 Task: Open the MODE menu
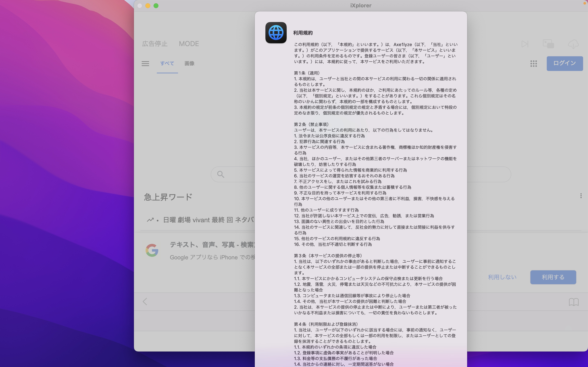point(189,44)
